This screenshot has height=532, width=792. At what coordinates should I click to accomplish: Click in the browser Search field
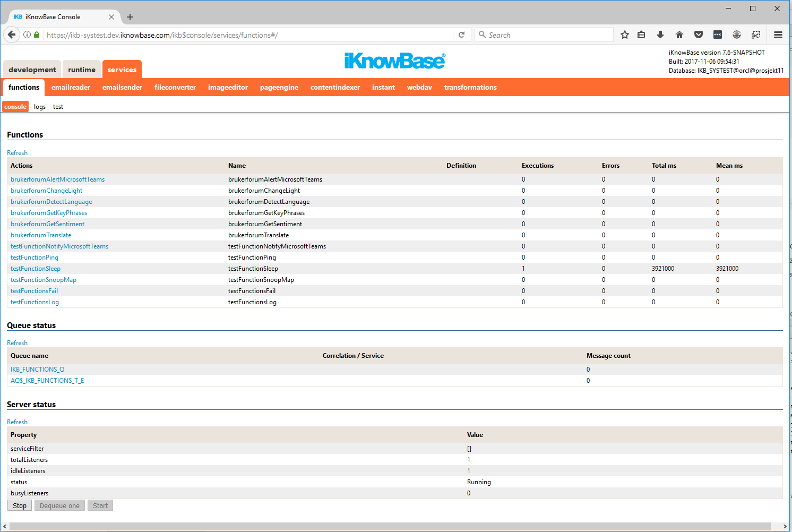(544, 35)
